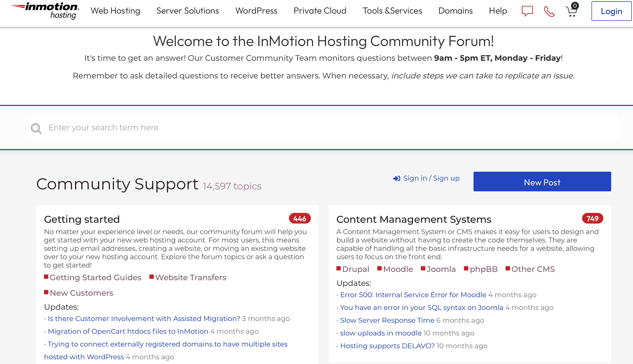Click the Login button
This screenshot has width=633, height=364.
pos(611,11)
